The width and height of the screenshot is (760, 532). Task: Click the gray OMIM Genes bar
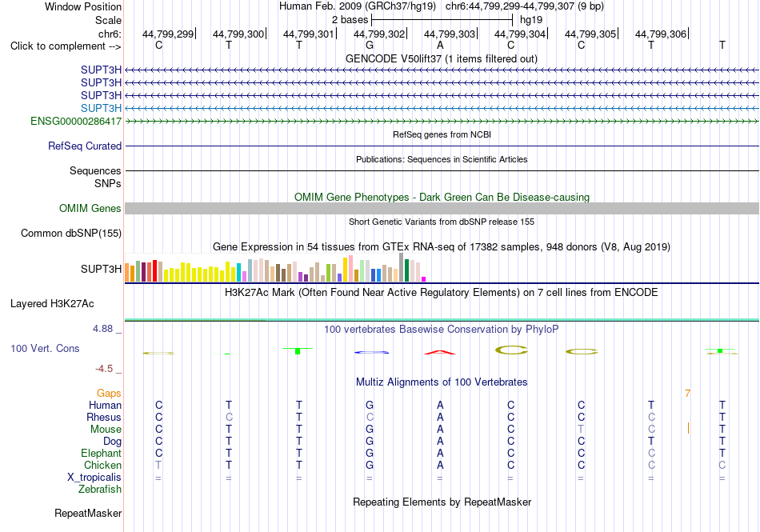(x=442, y=208)
